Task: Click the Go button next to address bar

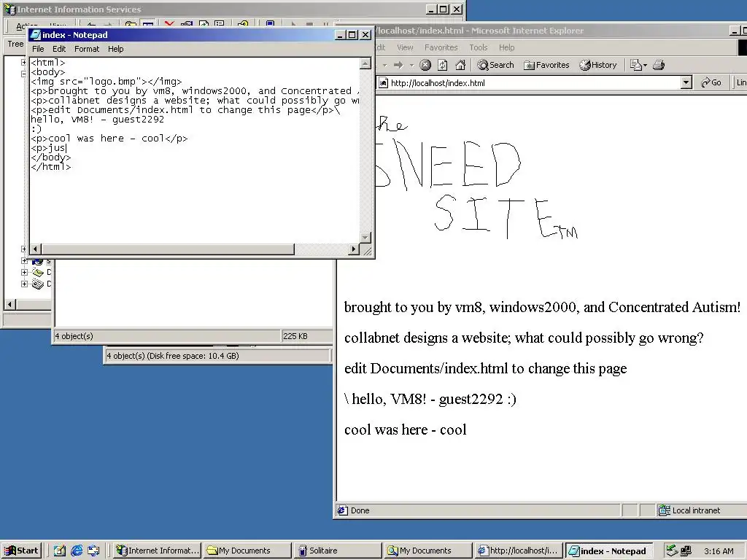Action: point(711,83)
